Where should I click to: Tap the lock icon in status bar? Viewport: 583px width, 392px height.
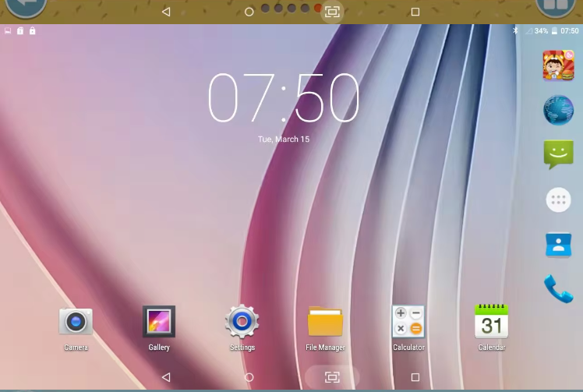[33, 30]
